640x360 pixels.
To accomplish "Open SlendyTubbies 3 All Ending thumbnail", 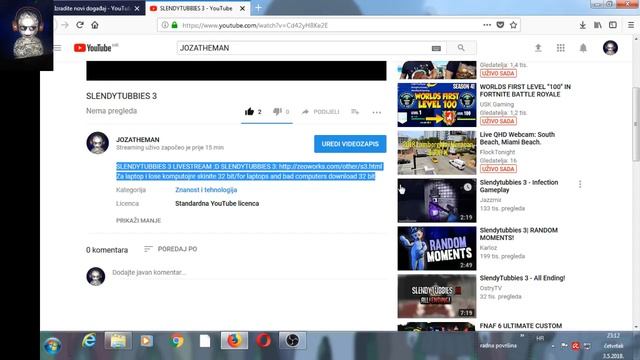I will point(437,296).
